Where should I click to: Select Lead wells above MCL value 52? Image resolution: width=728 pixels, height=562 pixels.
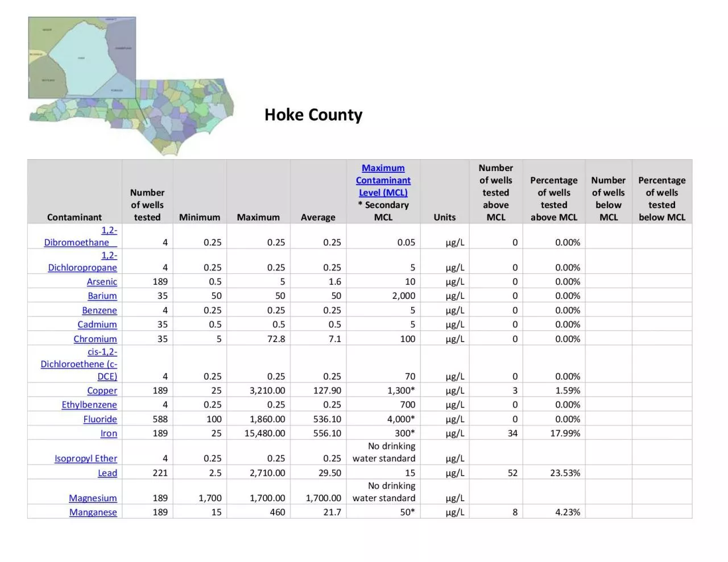[x=513, y=473]
